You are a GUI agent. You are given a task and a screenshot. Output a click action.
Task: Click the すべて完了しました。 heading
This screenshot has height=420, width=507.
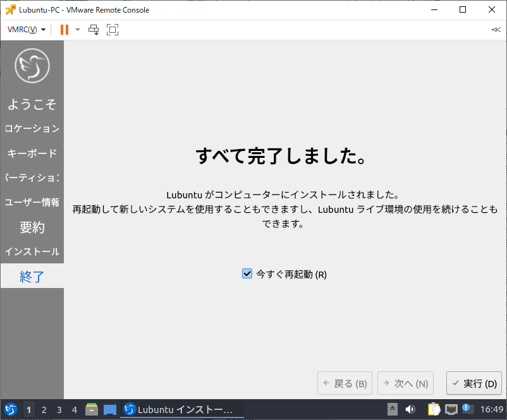tap(281, 156)
